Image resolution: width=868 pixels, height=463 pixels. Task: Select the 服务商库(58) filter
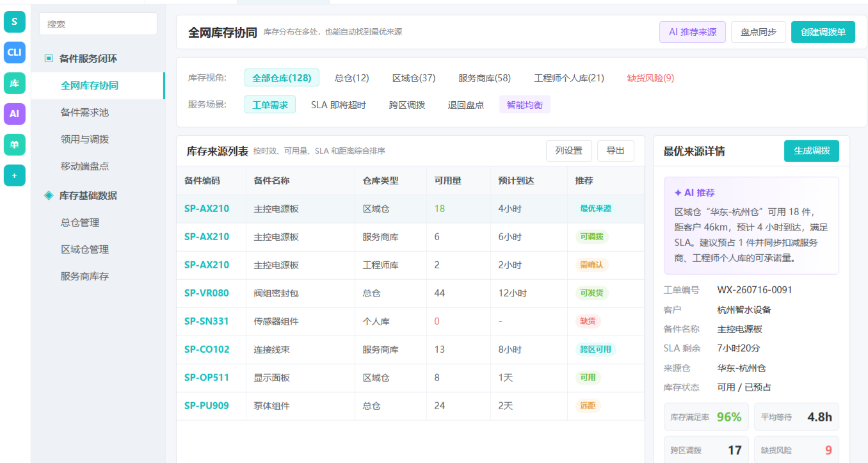click(x=485, y=78)
